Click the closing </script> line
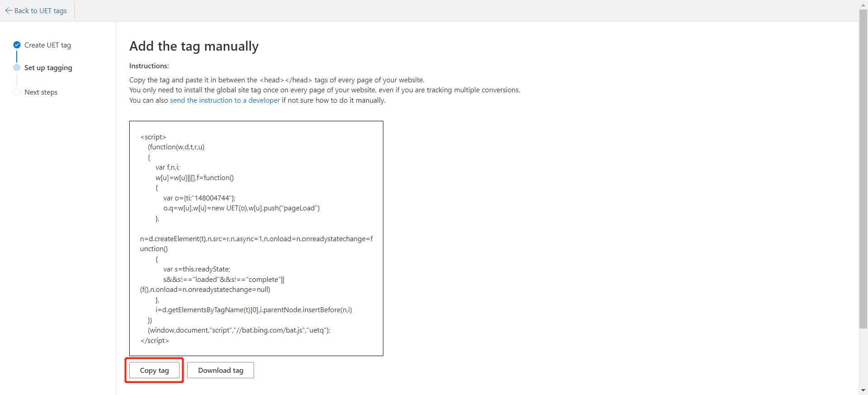The height and width of the screenshot is (395, 868). tap(155, 340)
